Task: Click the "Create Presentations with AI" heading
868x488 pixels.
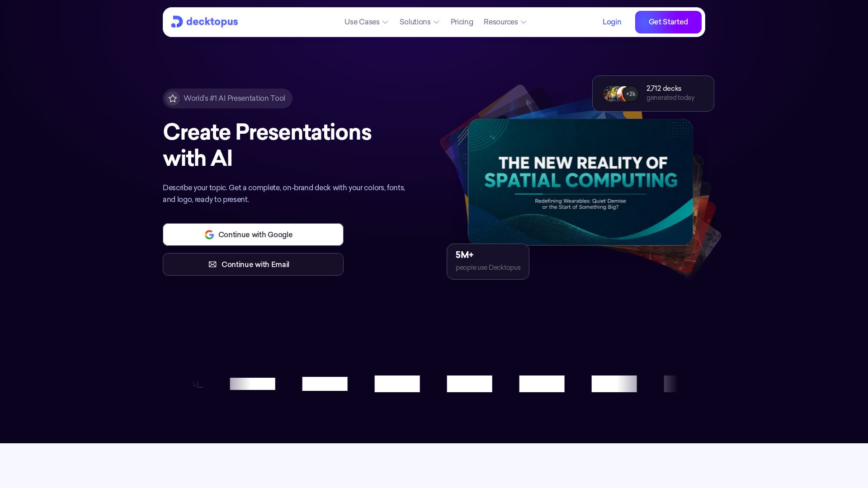Action: point(267,145)
